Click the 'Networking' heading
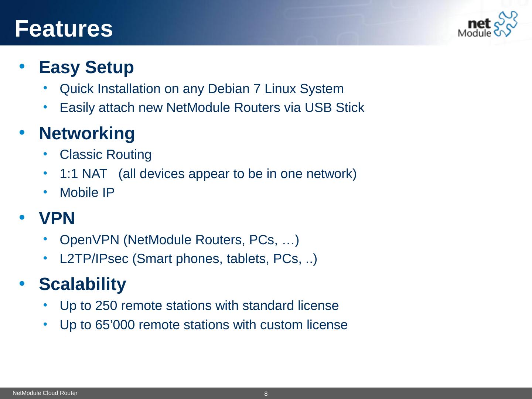Image resolution: width=532 pixels, height=399 pixels. point(87,133)
